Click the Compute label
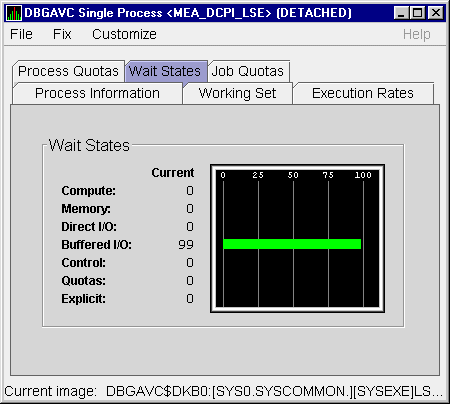 coord(89,191)
